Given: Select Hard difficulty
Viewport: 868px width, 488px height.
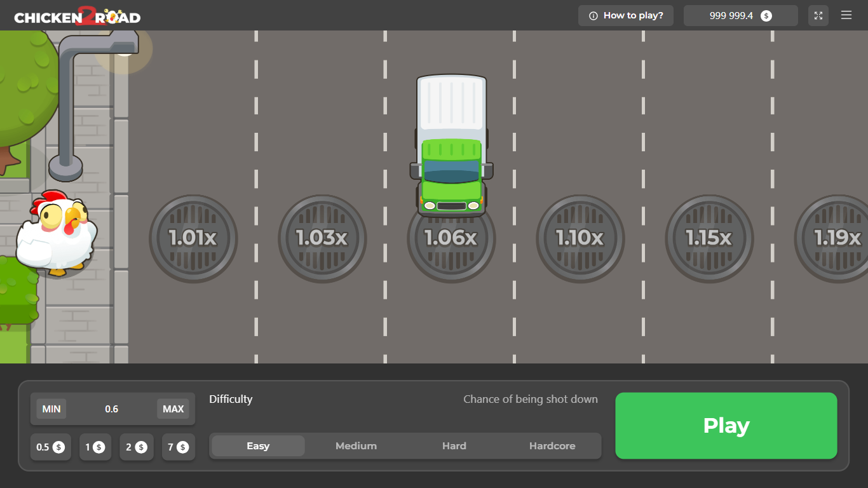Looking at the screenshot, I should pos(454,446).
